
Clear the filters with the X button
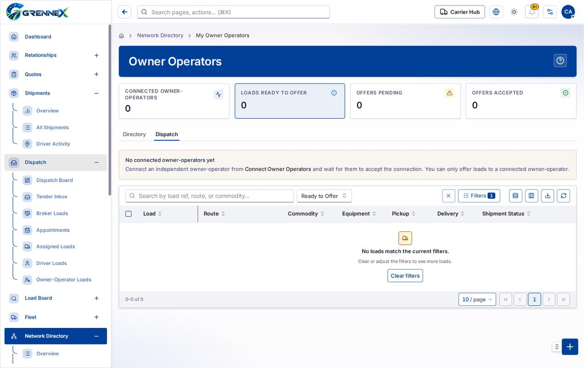point(448,196)
